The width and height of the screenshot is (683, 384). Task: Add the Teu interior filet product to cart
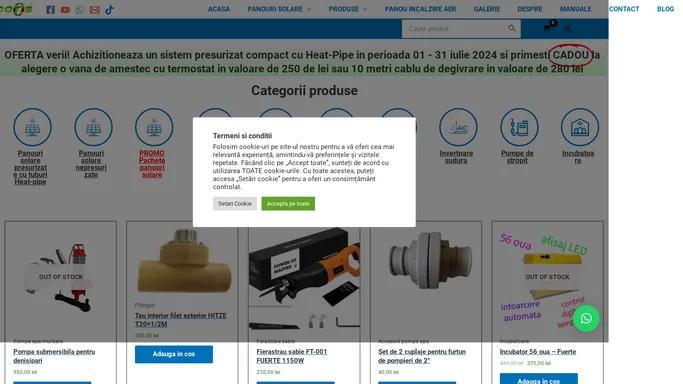pos(174,354)
